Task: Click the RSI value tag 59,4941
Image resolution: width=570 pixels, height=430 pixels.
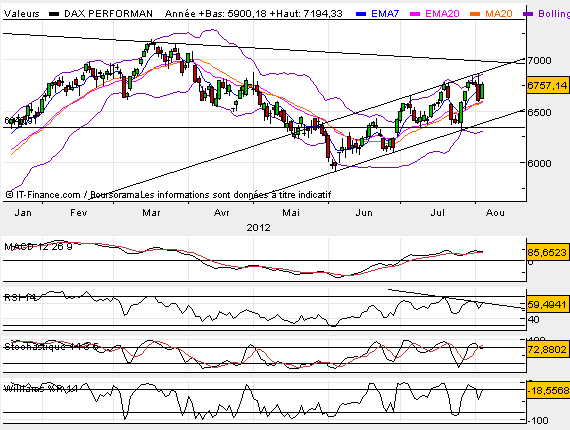Action: coord(547,304)
